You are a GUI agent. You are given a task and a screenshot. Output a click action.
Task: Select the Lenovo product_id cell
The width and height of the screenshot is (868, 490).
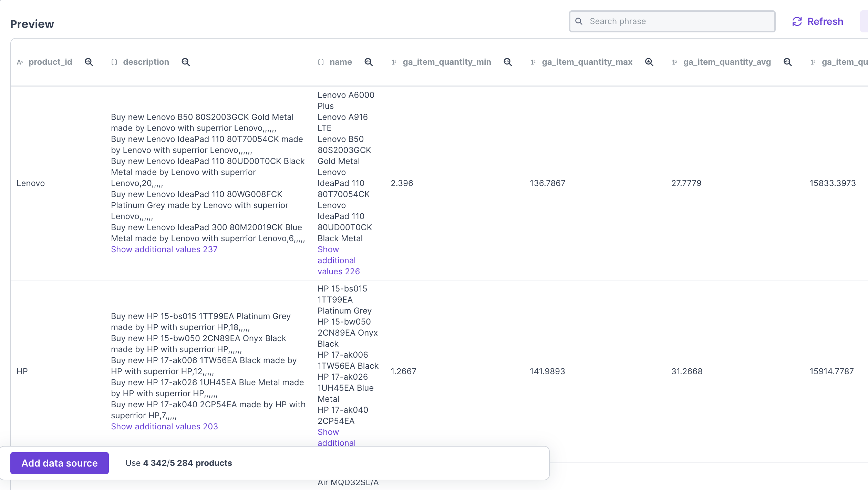coord(31,183)
